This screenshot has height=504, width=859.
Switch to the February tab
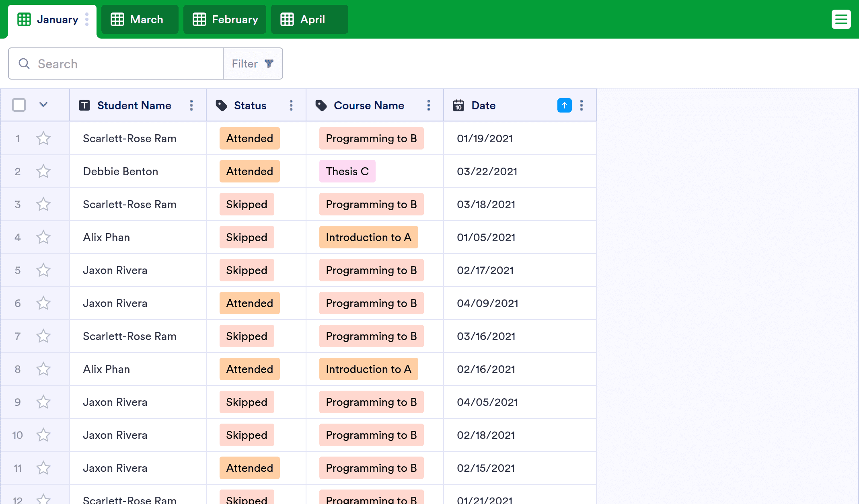tap(224, 19)
